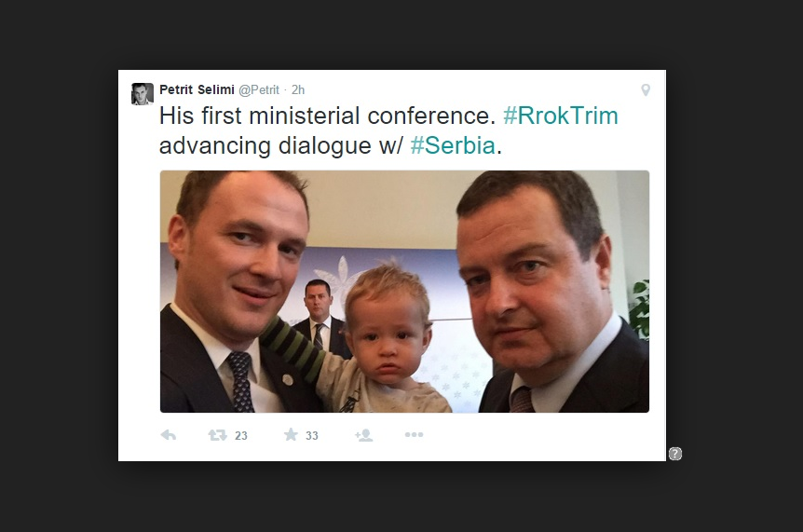
Task: Click the reply arrow icon
Action: coord(169,435)
